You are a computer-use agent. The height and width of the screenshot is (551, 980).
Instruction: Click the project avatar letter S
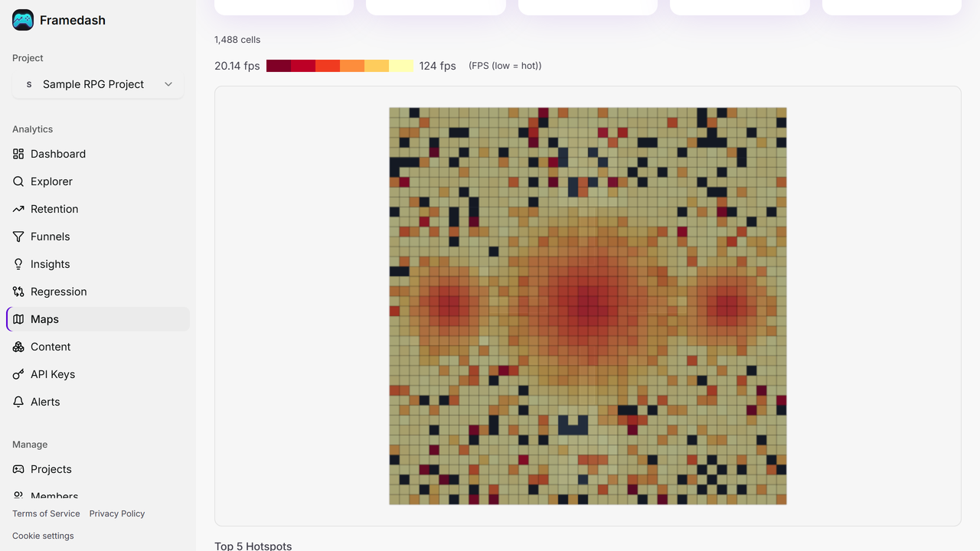[29, 84]
